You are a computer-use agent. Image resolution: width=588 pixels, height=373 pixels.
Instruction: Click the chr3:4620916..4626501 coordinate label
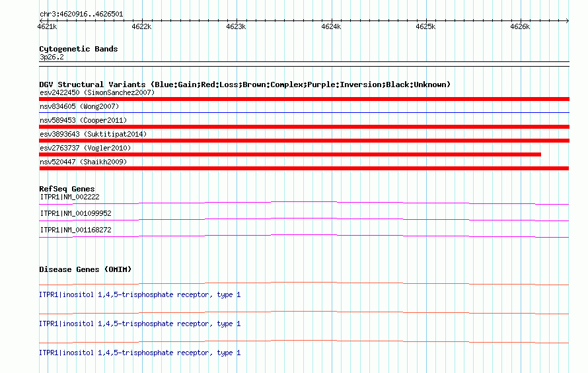(81, 14)
